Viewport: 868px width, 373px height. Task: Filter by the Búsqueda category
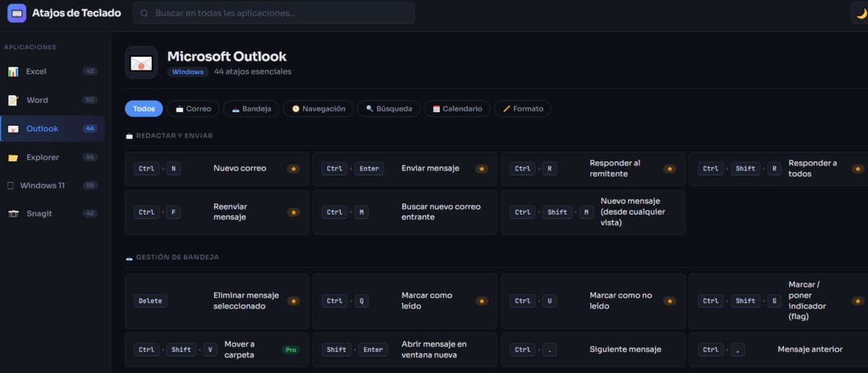tap(388, 108)
